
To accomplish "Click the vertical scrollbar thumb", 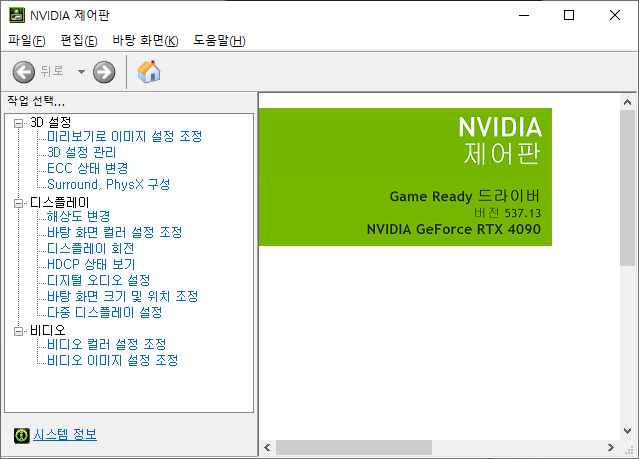I will pyautogui.click(x=627, y=188).
